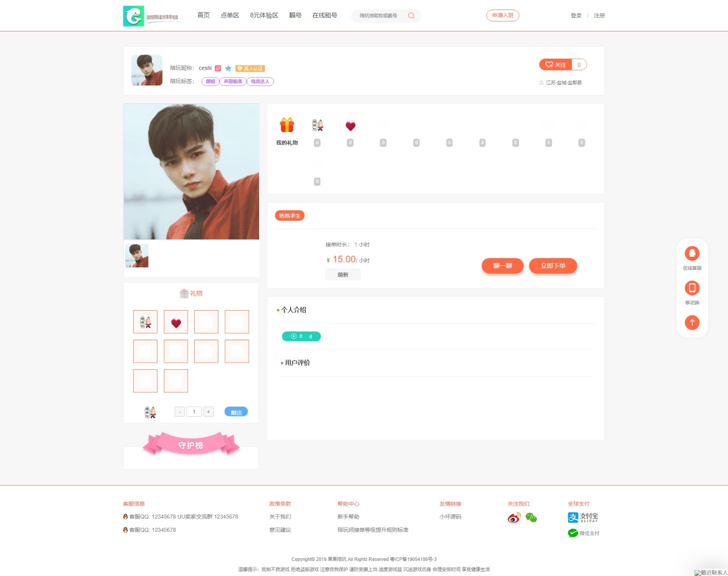Click the search magnifier icon
The image size is (728, 576).
click(x=411, y=15)
